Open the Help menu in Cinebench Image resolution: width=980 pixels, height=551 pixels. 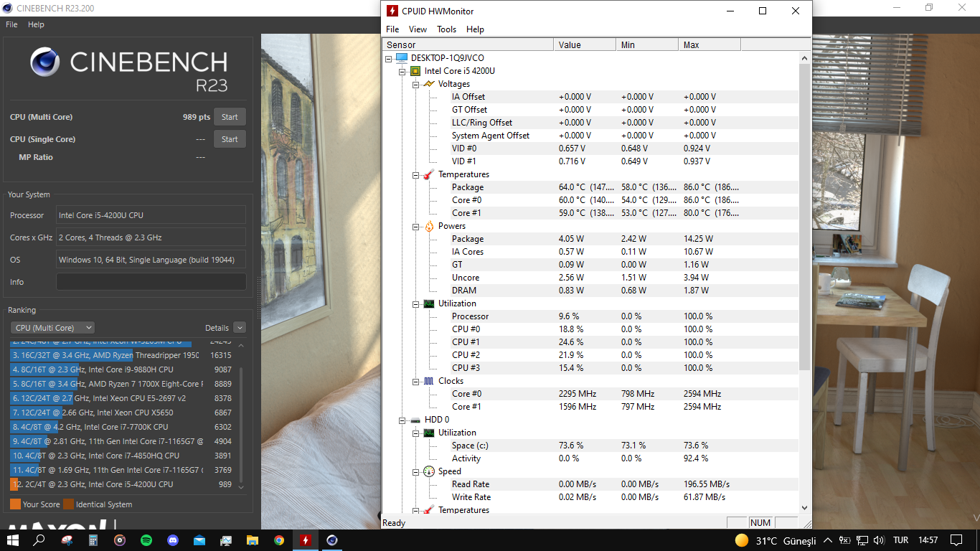click(36, 24)
